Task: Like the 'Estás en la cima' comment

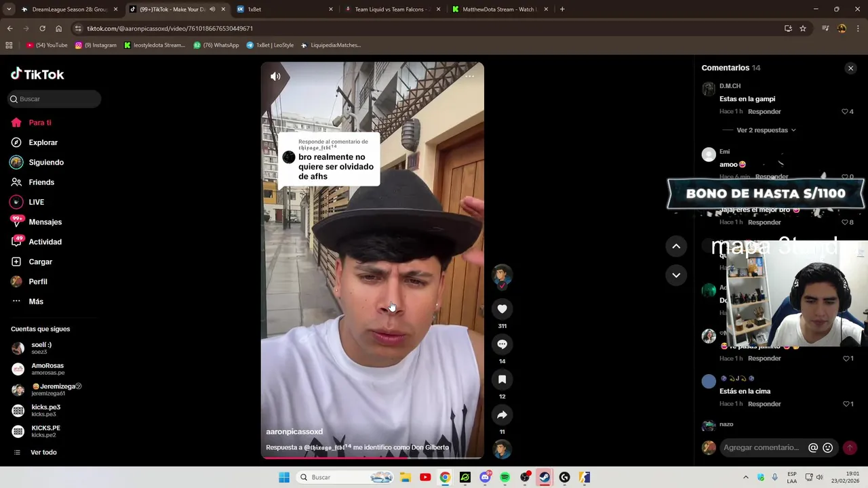Action: 845,404
